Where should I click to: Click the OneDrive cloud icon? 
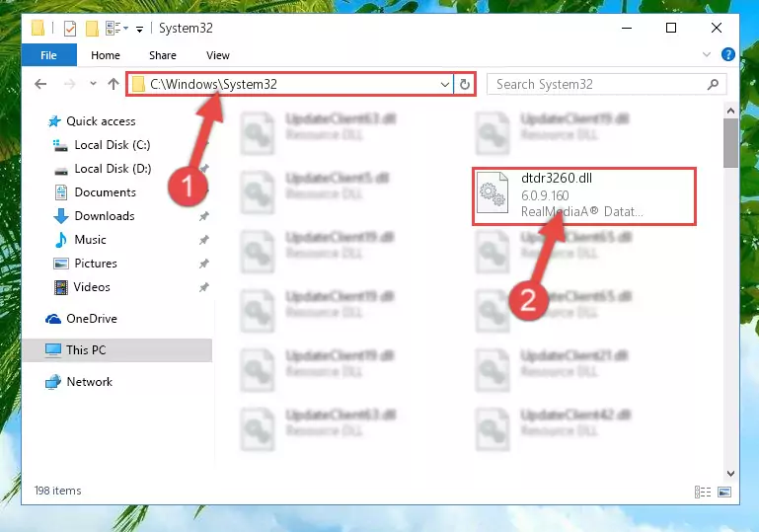coord(52,319)
